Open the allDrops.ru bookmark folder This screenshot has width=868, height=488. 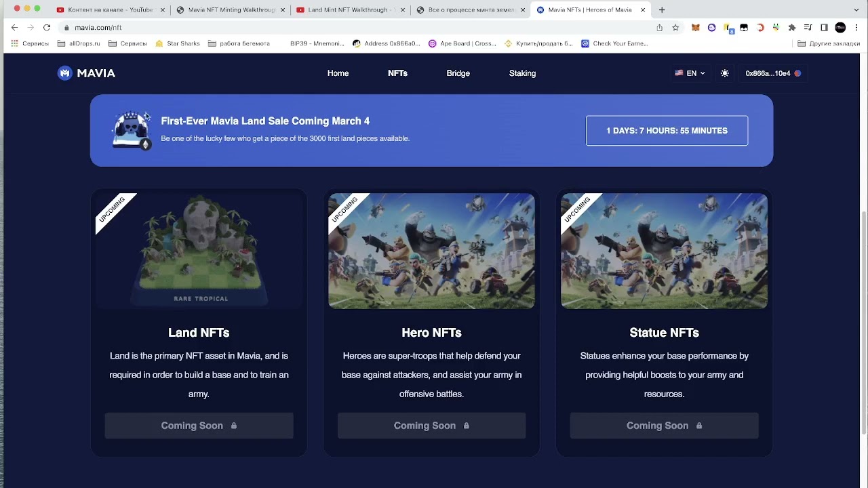[79, 43]
